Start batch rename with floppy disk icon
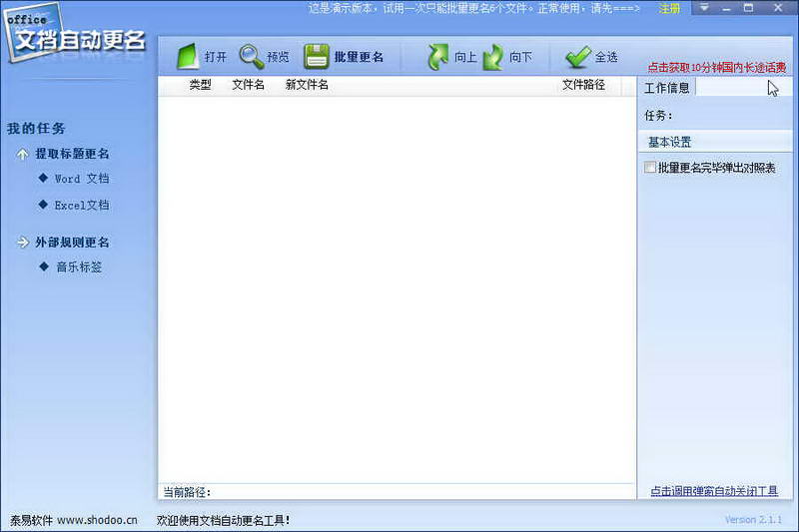799x532 pixels. click(x=317, y=57)
